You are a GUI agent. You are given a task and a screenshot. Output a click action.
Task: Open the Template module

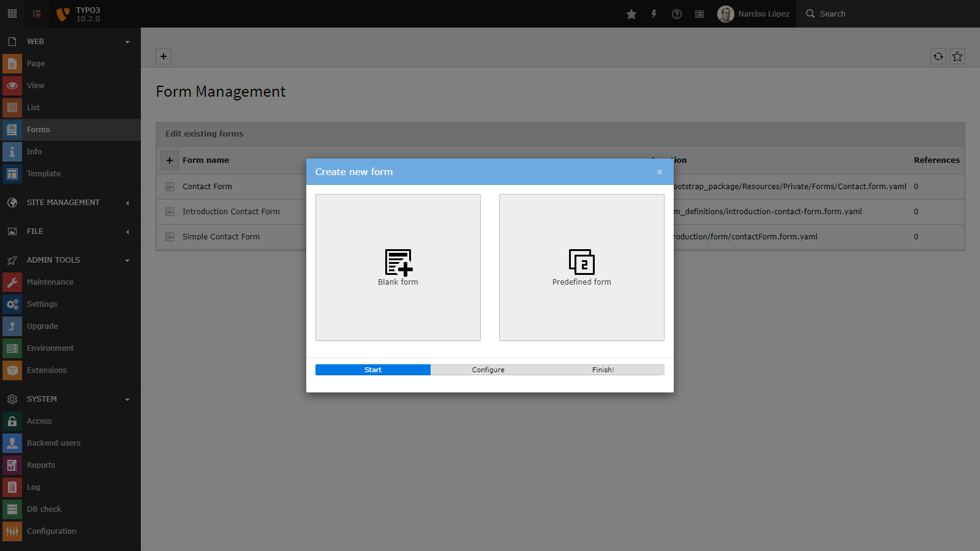(x=43, y=173)
